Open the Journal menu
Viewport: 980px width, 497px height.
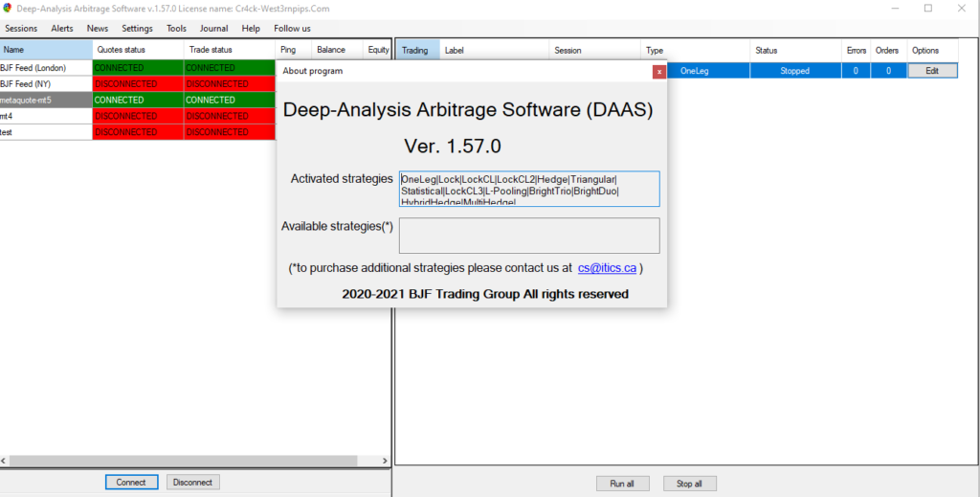213,29
